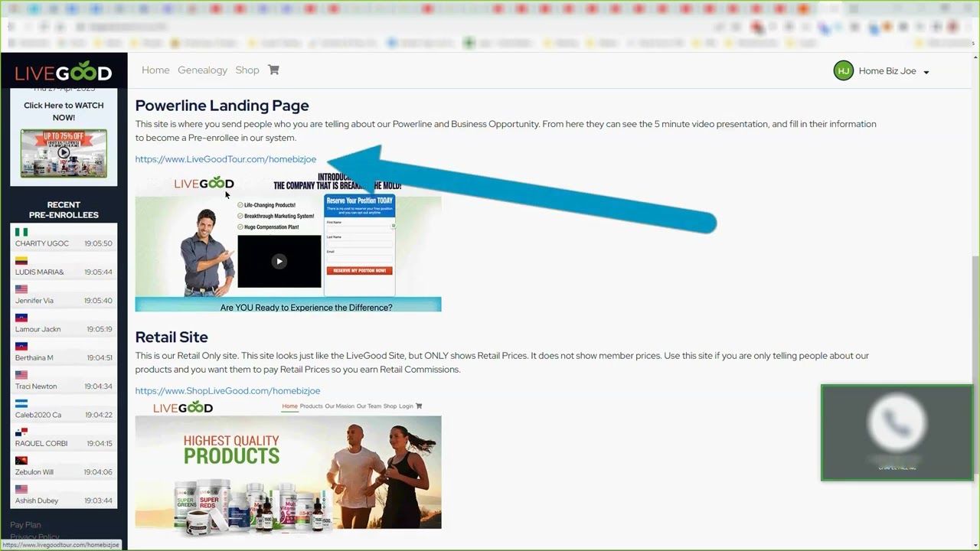The width and height of the screenshot is (980, 551).
Task: Click the 19:04:51 timestamp
Action: click(x=100, y=357)
